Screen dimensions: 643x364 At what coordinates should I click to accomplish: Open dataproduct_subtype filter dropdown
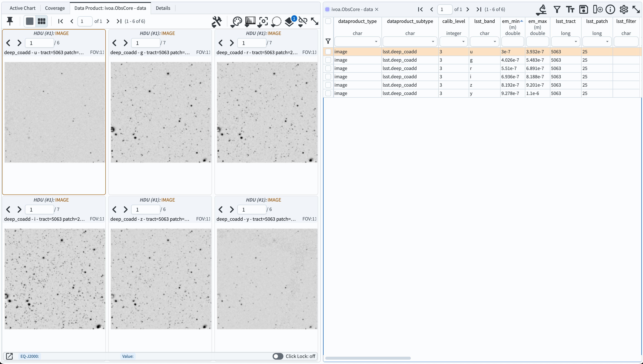click(x=433, y=41)
